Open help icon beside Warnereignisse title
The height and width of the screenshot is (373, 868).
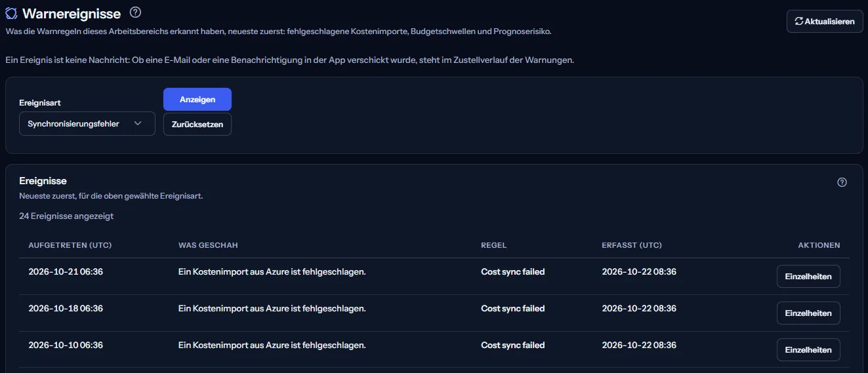pyautogui.click(x=136, y=12)
